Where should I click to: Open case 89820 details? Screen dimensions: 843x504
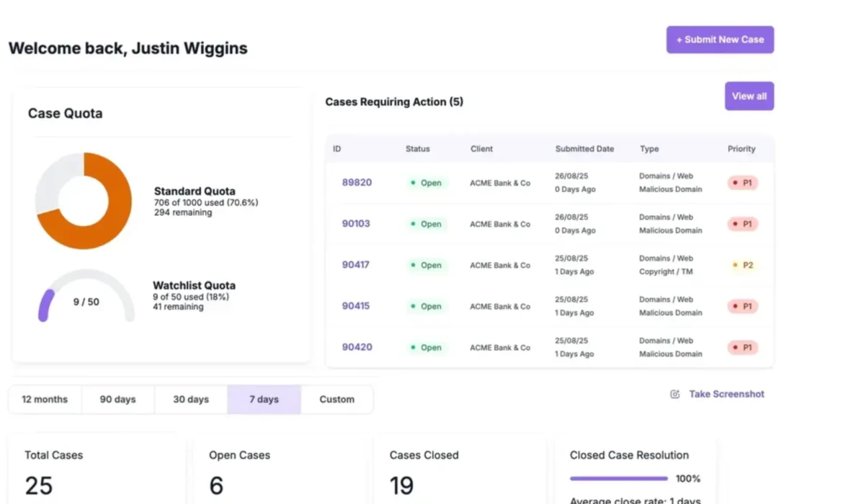tap(356, 183)
